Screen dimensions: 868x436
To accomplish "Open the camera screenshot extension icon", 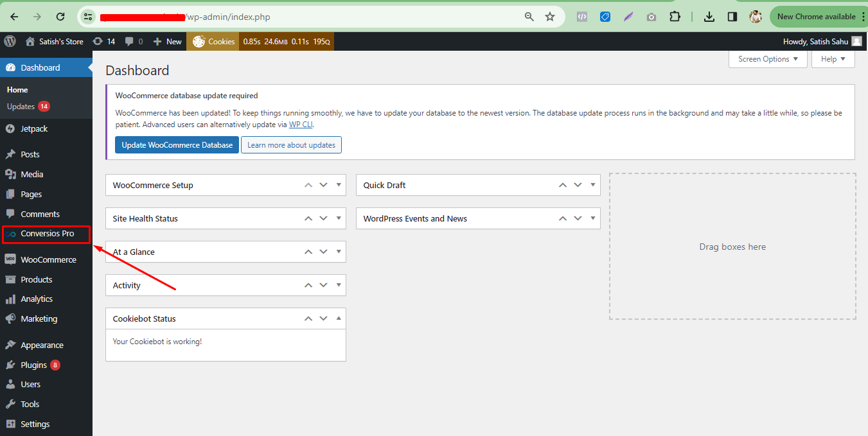I will click(x=651, y=17).
